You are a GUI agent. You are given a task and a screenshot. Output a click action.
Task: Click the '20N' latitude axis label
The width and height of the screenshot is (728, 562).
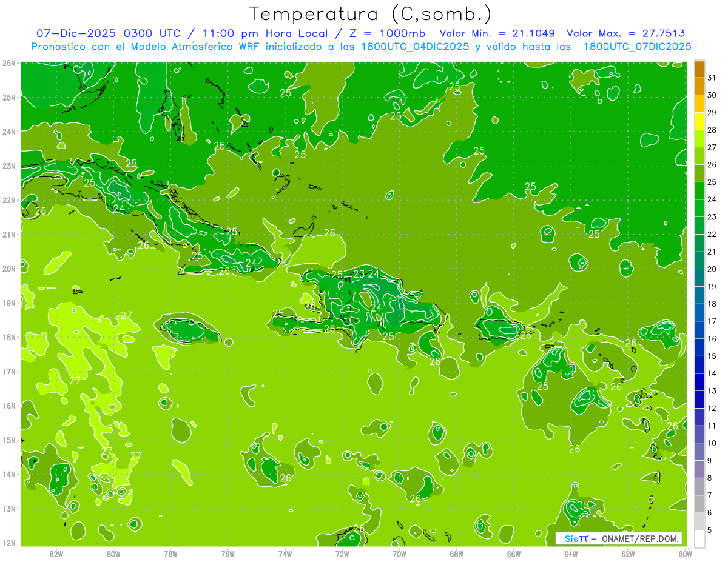point(8,268)
